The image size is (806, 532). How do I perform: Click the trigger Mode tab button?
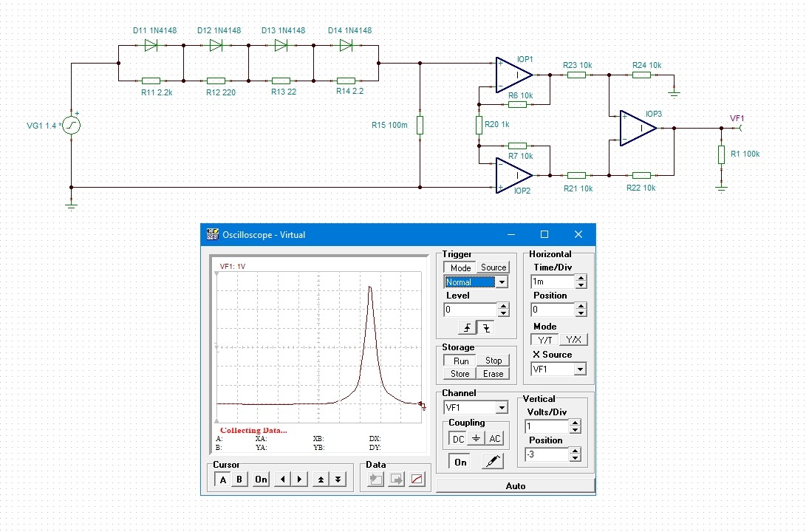pos(460,267)
